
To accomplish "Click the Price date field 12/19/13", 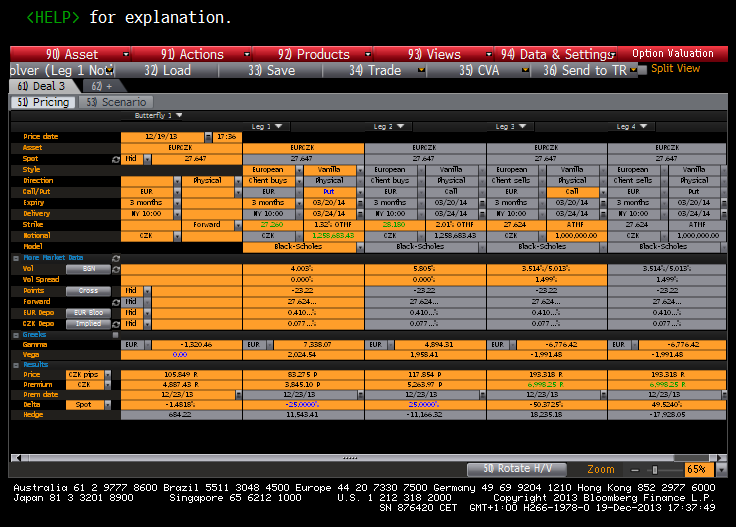I will [162, 137].
